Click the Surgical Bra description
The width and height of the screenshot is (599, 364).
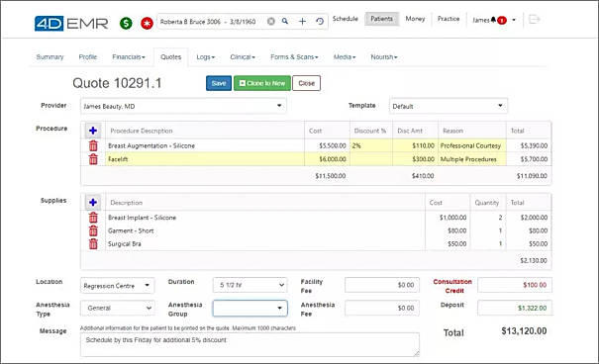(x=125, y=243)
